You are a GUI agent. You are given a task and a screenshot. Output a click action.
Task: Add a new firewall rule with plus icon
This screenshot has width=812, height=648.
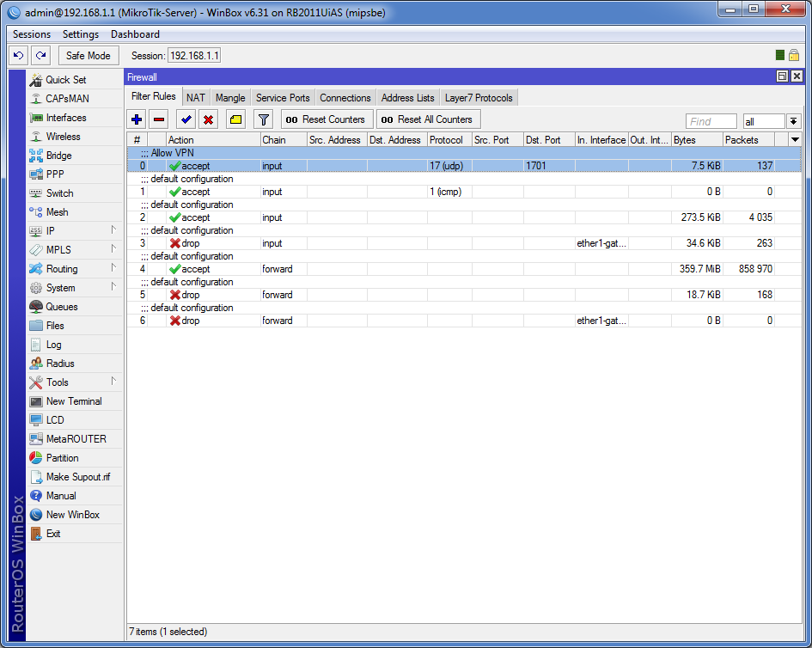(137, 119)
